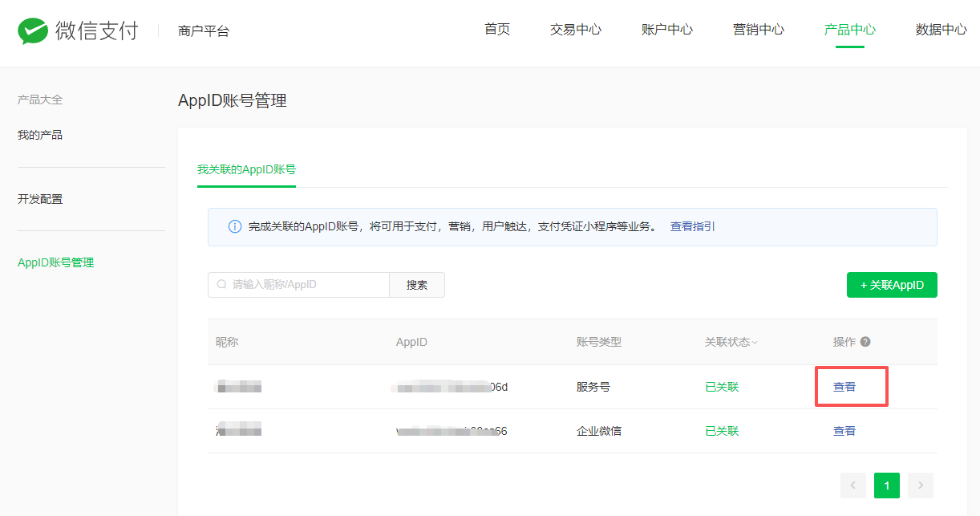Click the green 关联AppID button

[892, 284]
